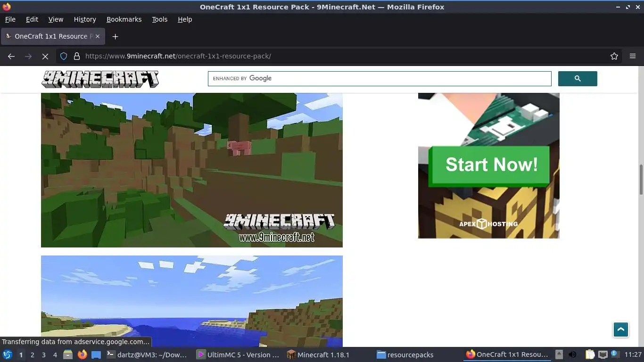The width and height of the screenshot is (644, 362).
Task: Open the File menu
Action: tap(10, 19)
